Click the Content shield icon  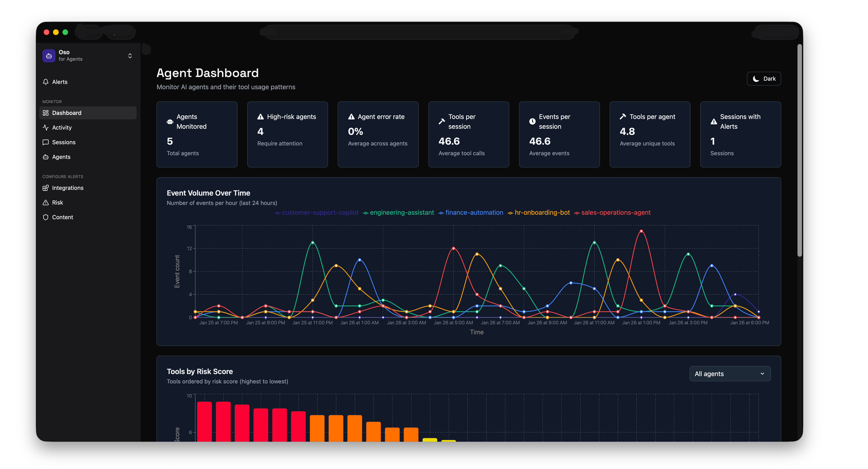46,217
